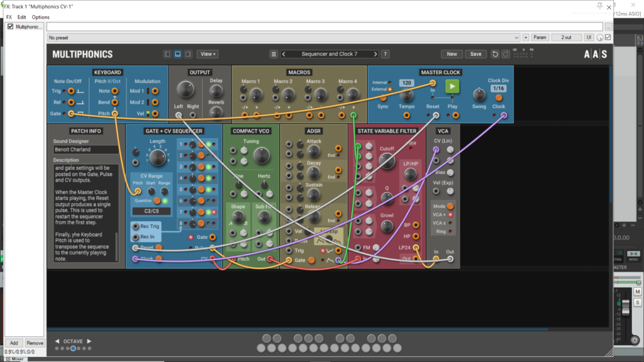Screen dimensions: 644x362
Task: Click the FX comment input field
Action: [x=325, y=26]
